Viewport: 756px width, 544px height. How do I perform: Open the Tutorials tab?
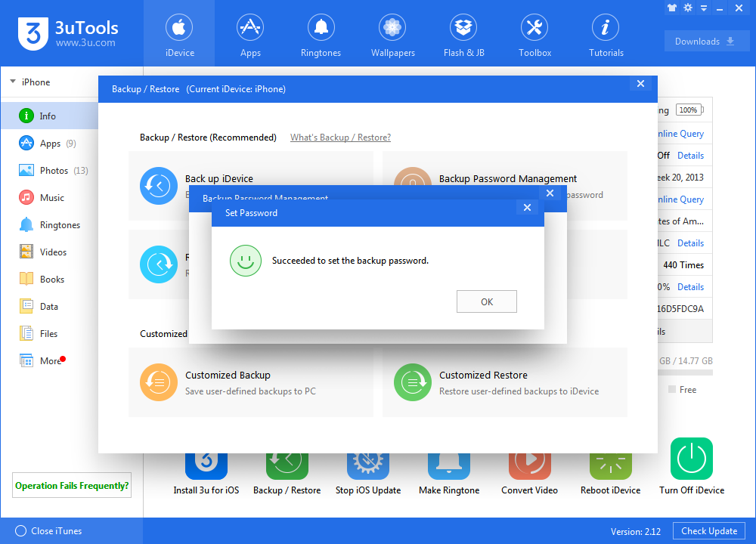[606, 36]
